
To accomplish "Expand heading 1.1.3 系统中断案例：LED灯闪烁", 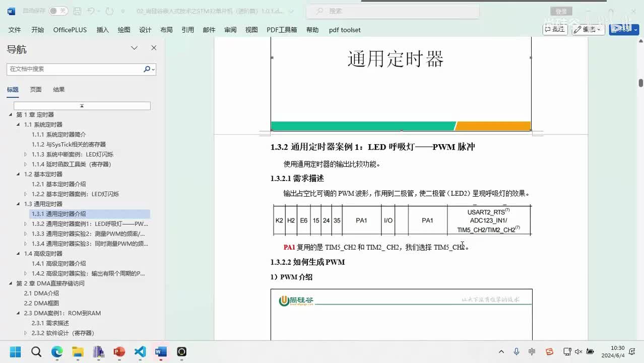I will [26, 154].
